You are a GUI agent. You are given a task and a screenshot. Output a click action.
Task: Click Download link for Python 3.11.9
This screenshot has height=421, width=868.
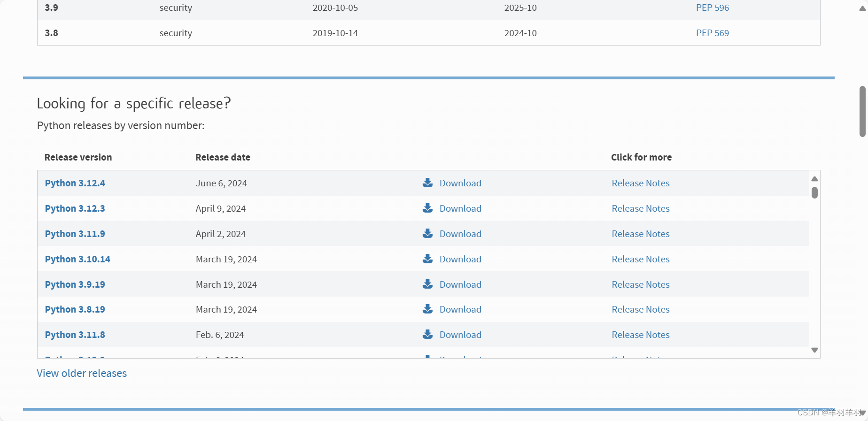460,234
